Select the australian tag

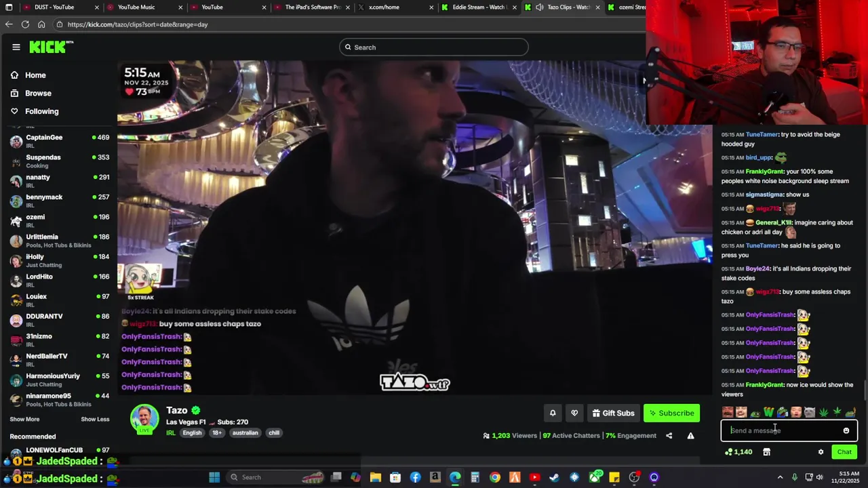point(245,432)
